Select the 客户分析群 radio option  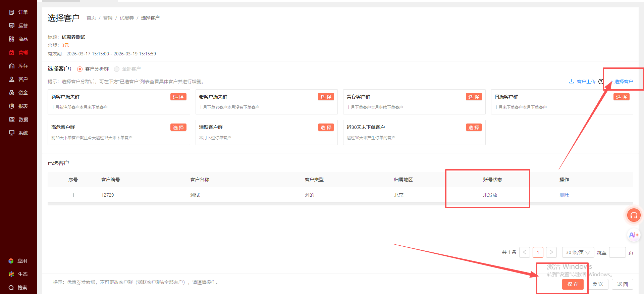click(x=80, y=69)
